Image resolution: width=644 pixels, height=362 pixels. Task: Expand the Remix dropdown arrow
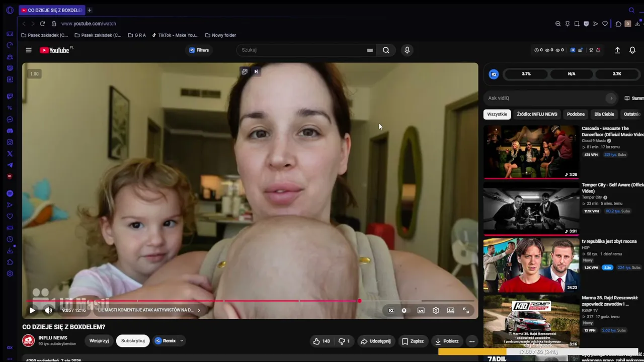point(182,341)
